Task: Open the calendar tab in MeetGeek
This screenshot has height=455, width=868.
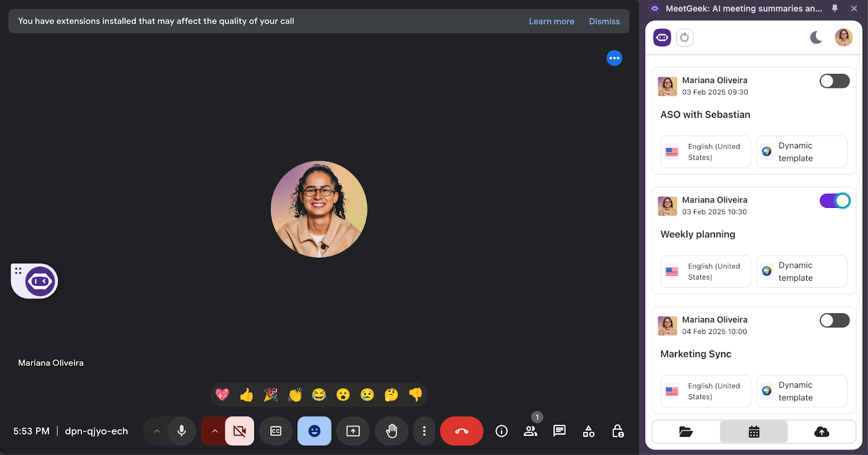Action: point(754,432)
